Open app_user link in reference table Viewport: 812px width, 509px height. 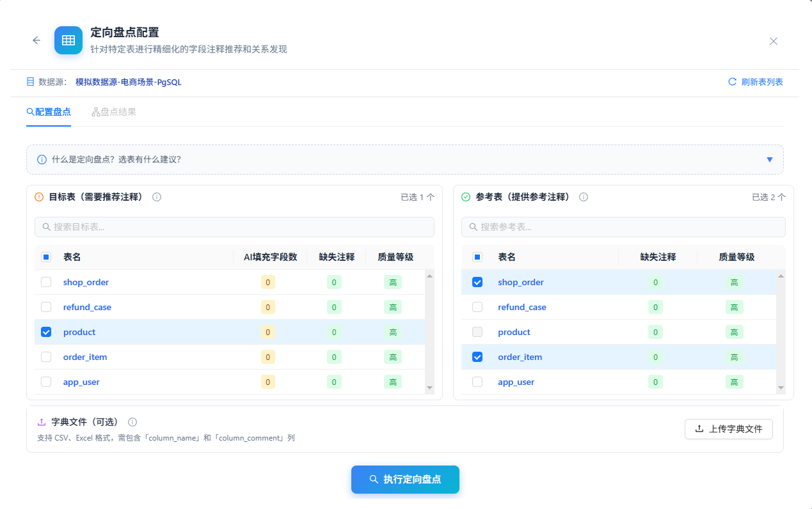point(516,382)
